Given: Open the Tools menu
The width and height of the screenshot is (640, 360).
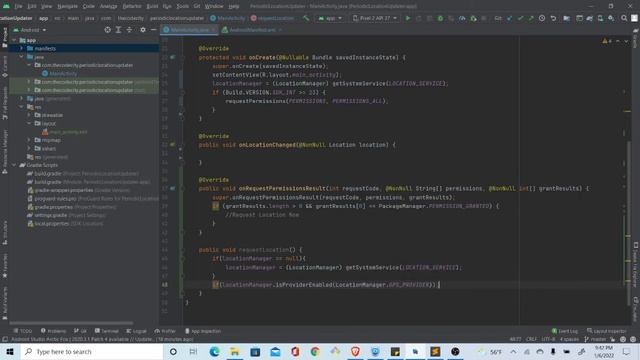Looking at the screenshot, I should pyautogui.click(x=182, y=7).
